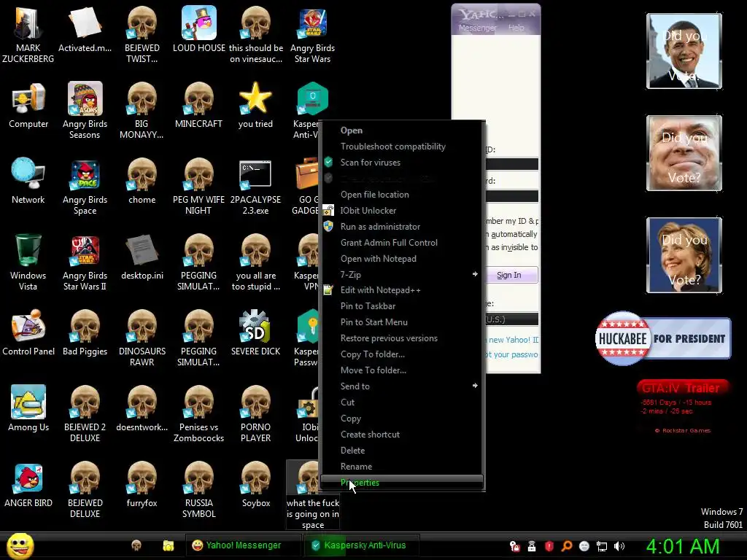This screenshot has width=747, height=560.
Task: Choose Pin to Start Menu
Action: 402,322
